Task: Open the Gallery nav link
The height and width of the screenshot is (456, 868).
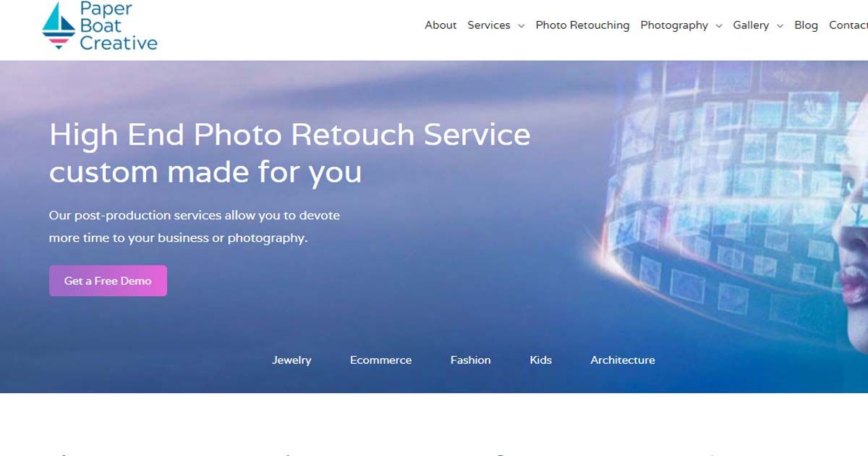Action: (751, 25)
